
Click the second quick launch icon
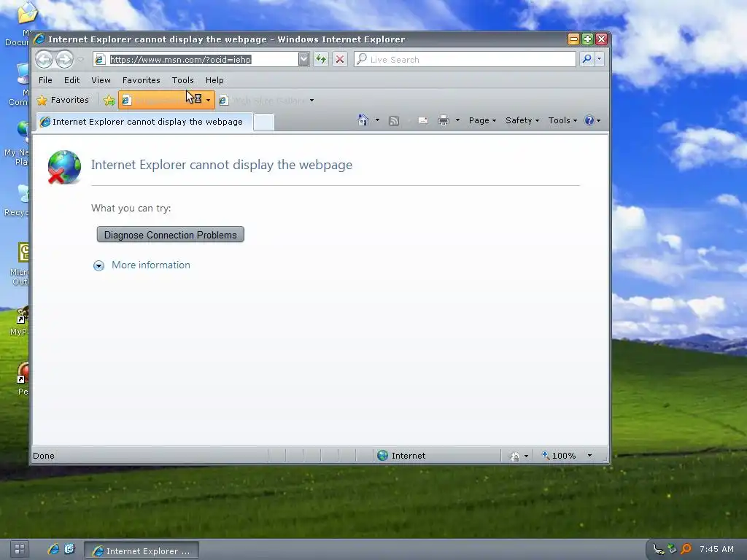click(x=69, y=549)
